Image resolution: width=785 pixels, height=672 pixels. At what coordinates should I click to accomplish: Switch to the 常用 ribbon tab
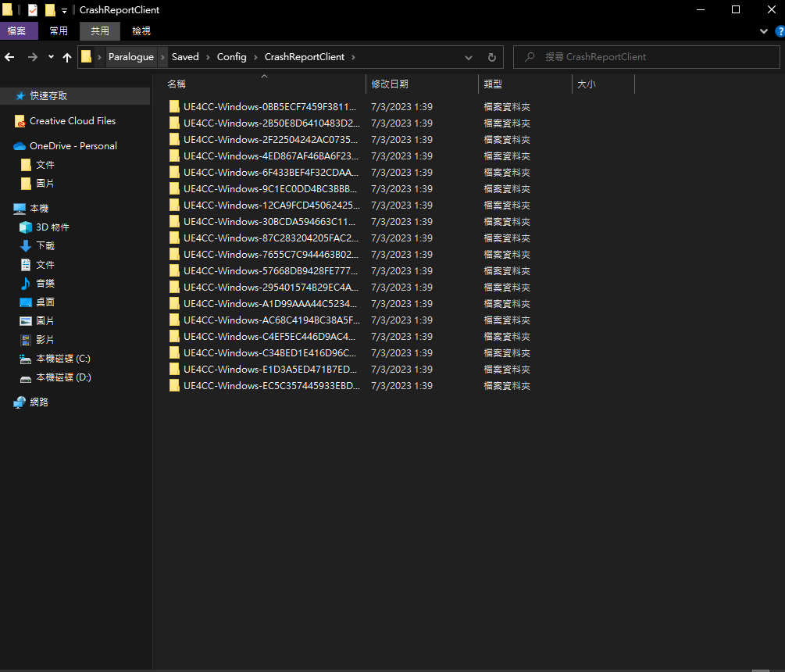click(x=59, y=31)
